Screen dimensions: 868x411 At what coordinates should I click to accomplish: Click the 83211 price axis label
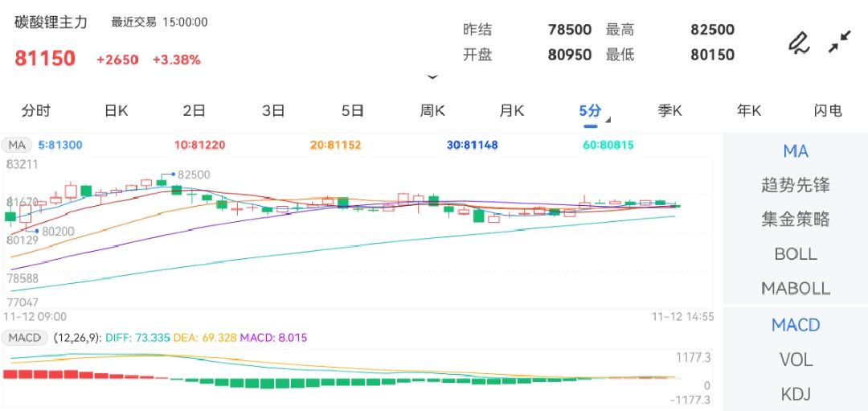coord(23,164)
